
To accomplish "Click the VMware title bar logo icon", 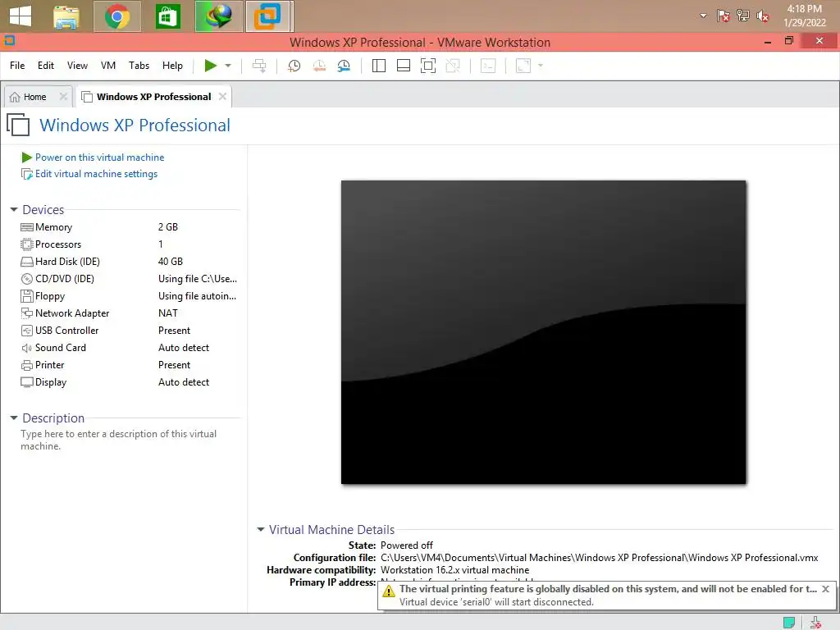I will point(9,41).
